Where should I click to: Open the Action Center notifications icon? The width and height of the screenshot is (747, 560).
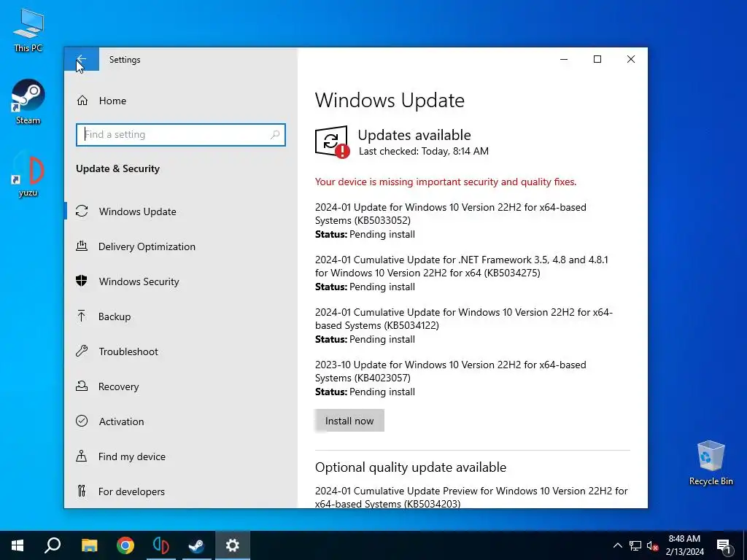pos(724,545)
